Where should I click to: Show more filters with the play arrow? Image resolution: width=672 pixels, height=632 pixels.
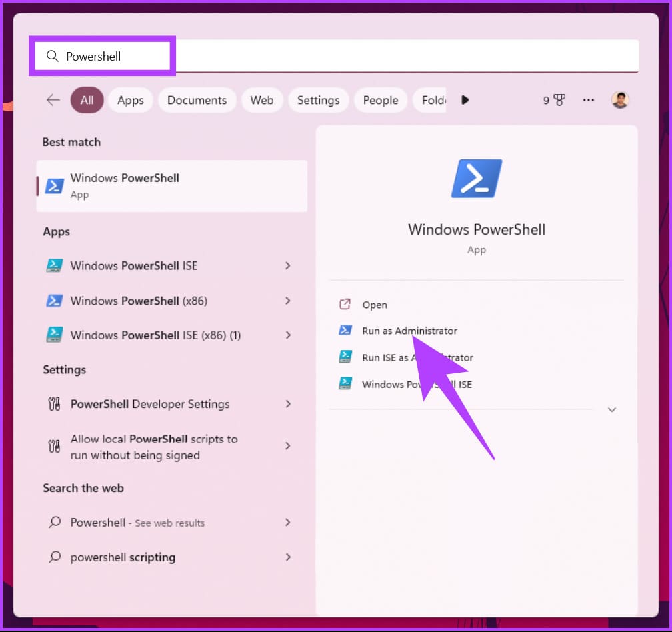(x=465, y=100)
